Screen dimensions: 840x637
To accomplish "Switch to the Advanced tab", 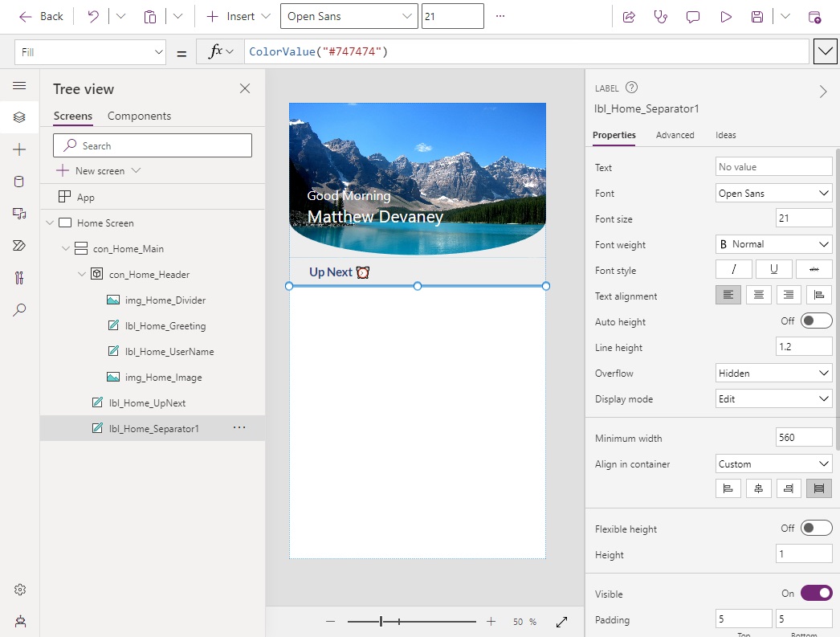I will click(675, 135).
